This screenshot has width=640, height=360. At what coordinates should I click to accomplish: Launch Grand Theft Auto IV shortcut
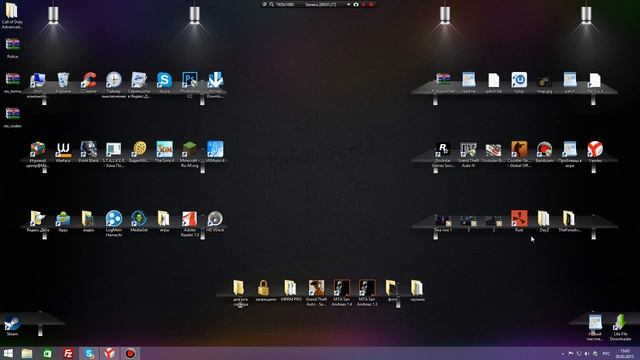(x=469, y=150)
